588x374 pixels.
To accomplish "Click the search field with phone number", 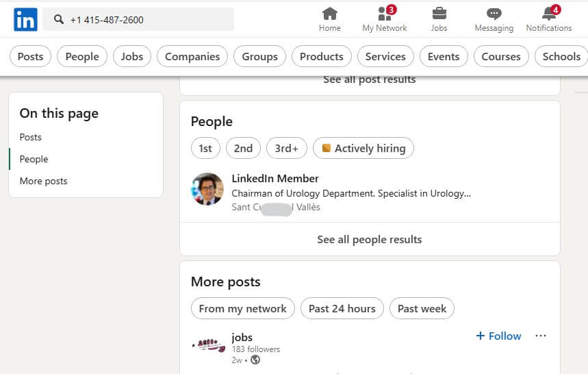I will tap(138, 19).
